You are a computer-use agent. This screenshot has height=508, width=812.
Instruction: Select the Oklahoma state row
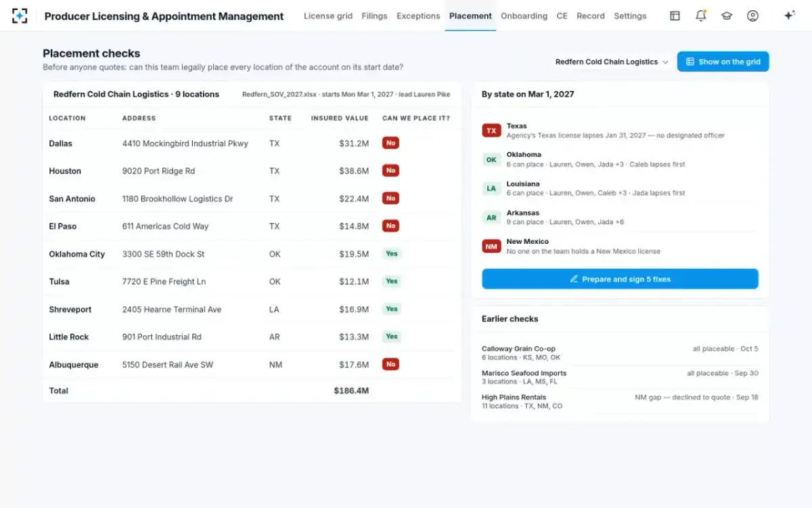(620, 160)
